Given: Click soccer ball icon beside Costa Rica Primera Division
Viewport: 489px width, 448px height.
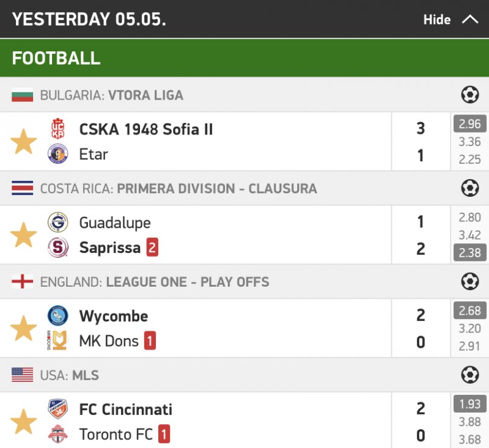Looking at the screenshot, I should click(469, 188).
